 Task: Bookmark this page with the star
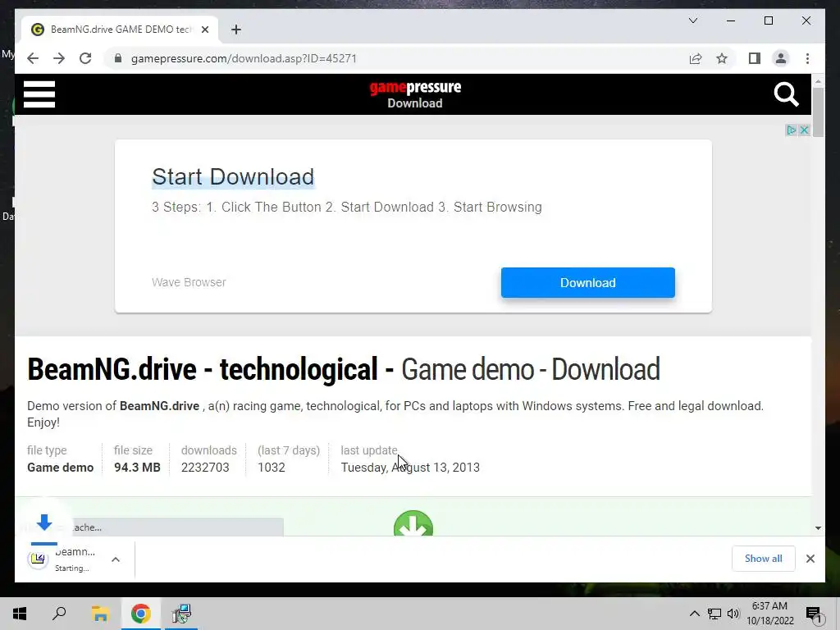click(722, 58)
